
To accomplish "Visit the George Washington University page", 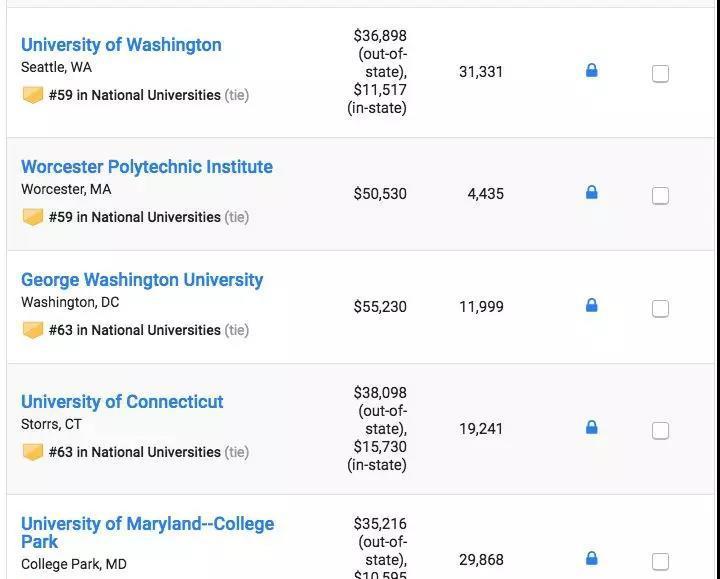I will 141,280.
